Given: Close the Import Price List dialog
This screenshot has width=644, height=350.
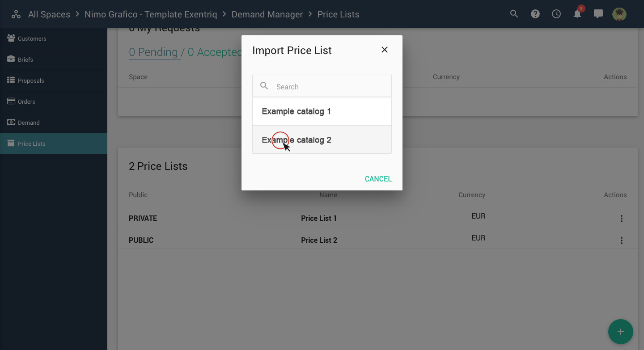Looking at the screenshot, I should click(x=385, y=50).
